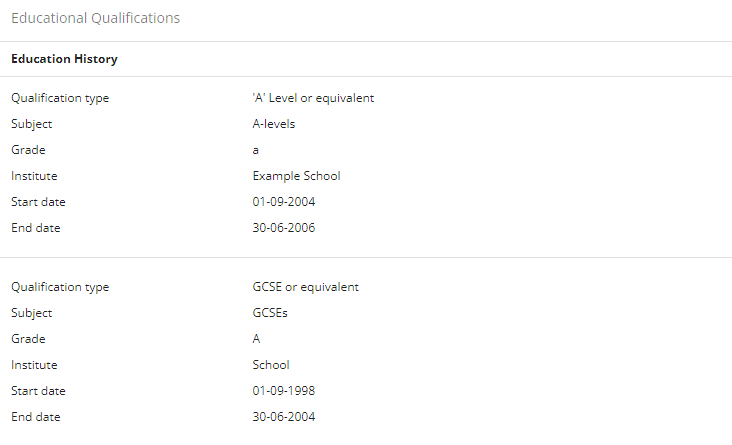The width and height of the screenshot is (732, 445).
Task: Click the A-levels subject value
Action: coord(274,124)
